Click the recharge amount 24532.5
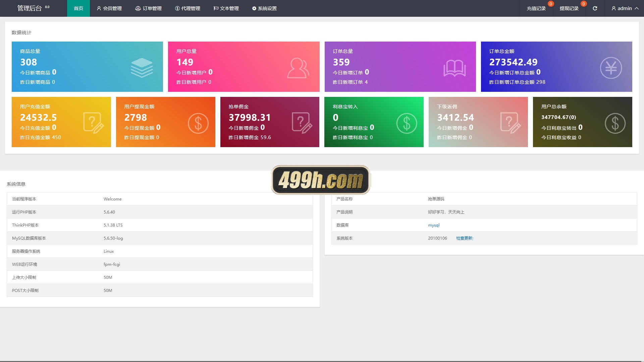 click(39, 118)
